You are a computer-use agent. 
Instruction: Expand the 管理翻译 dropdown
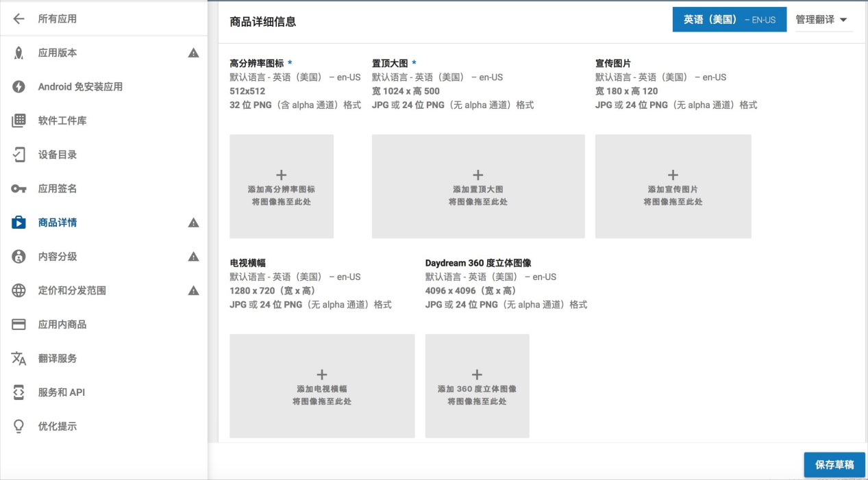[x=821, y=20]
